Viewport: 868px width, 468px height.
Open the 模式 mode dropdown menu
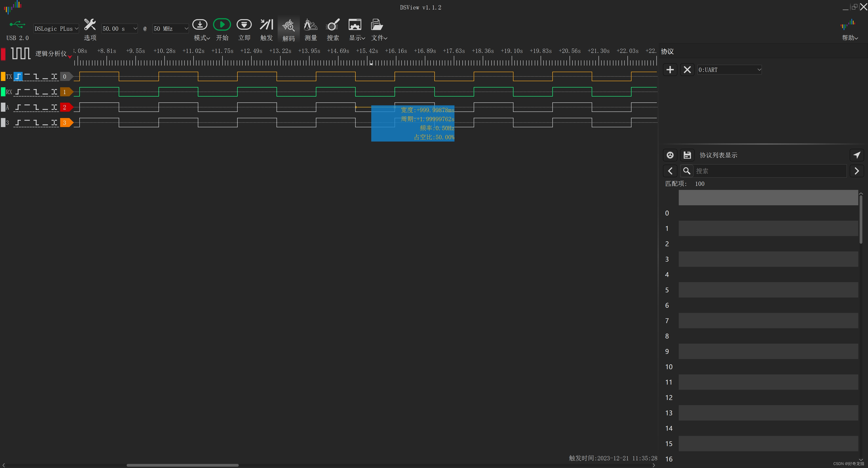tap(201, 30)
